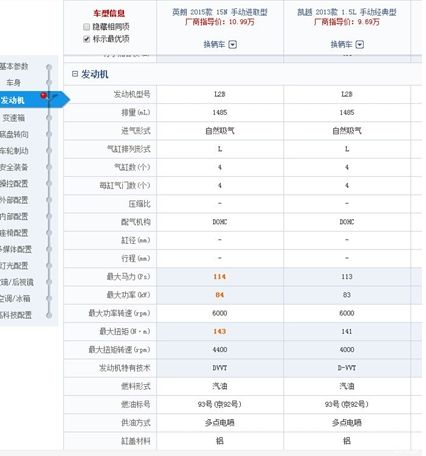Jump to 安全装备 section in sidebar

click(14, 167)
